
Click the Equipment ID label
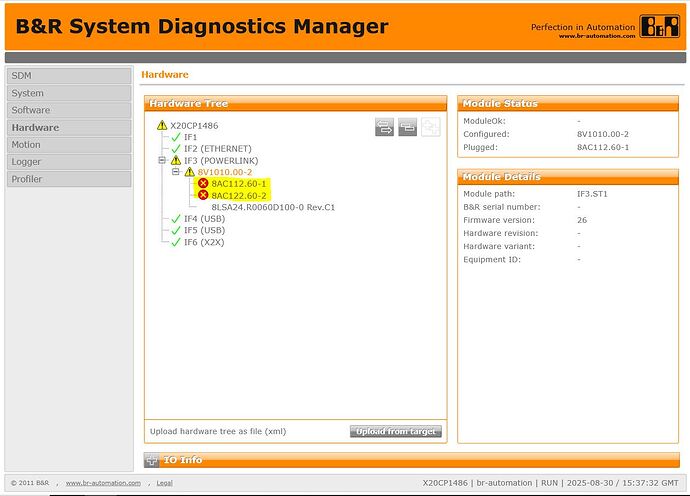(x=492, y=260)
